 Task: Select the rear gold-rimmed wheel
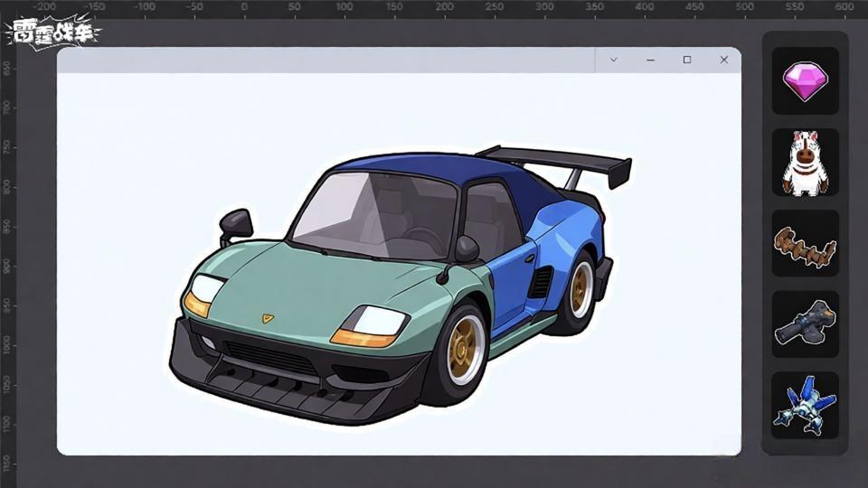tap(580, 287)
